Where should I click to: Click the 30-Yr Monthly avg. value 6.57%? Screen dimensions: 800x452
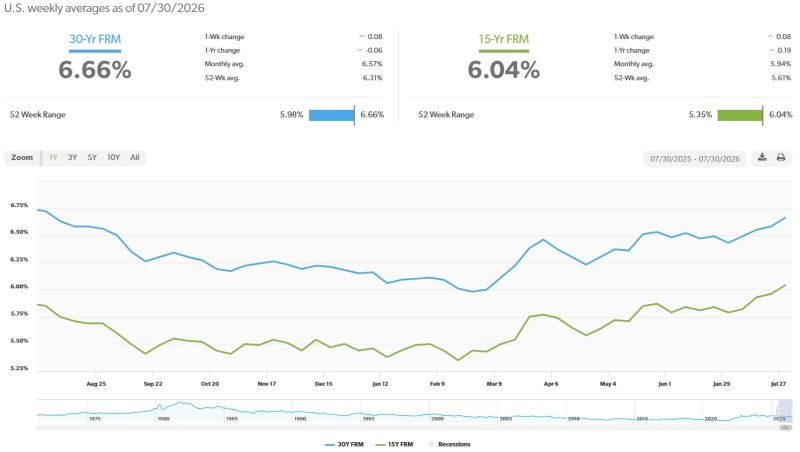point(372,64)
